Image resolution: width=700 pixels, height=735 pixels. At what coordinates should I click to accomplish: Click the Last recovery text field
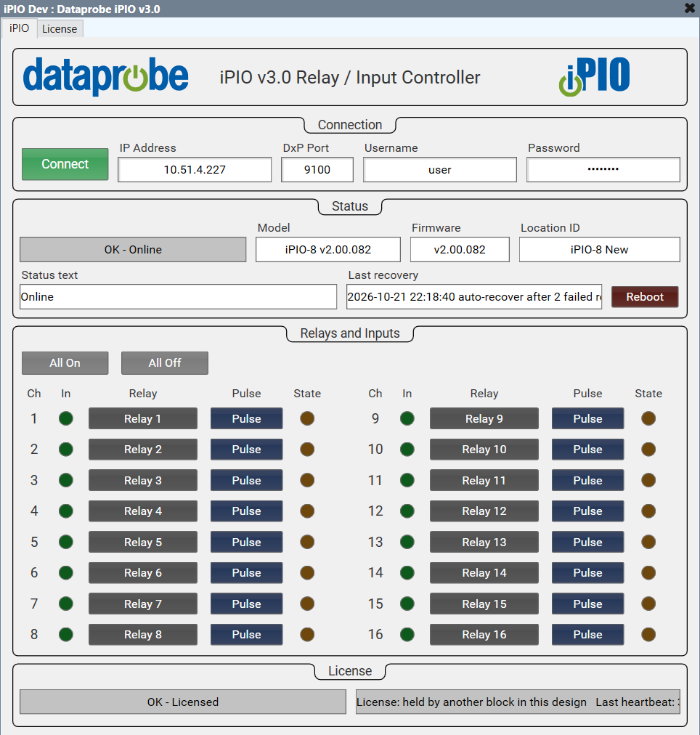pyautogui.click(x=474, y=297)
